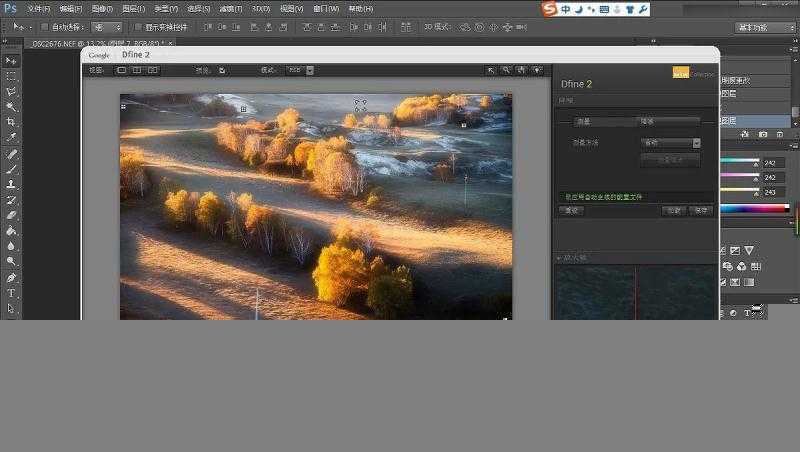Click the Dfine arrow select tool
The height and width of the screenshot is (452, 800).
pos(491,70)
